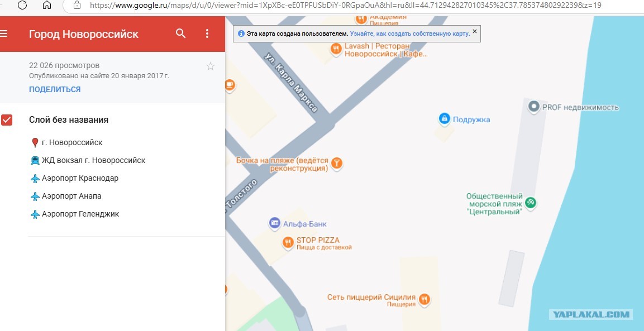The height and width of the screenshot is (331, 644).
Task: Click the info icon in map notice
Action: click(x=241, y=33)
